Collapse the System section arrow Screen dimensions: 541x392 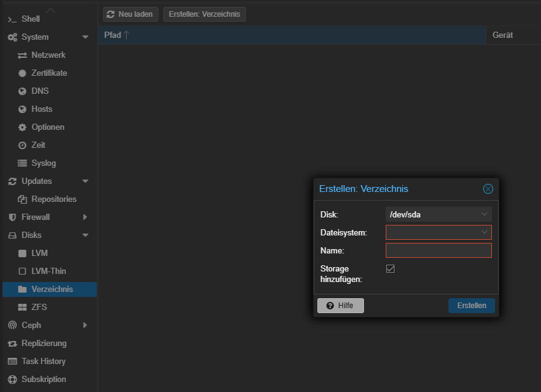point(85,37)
